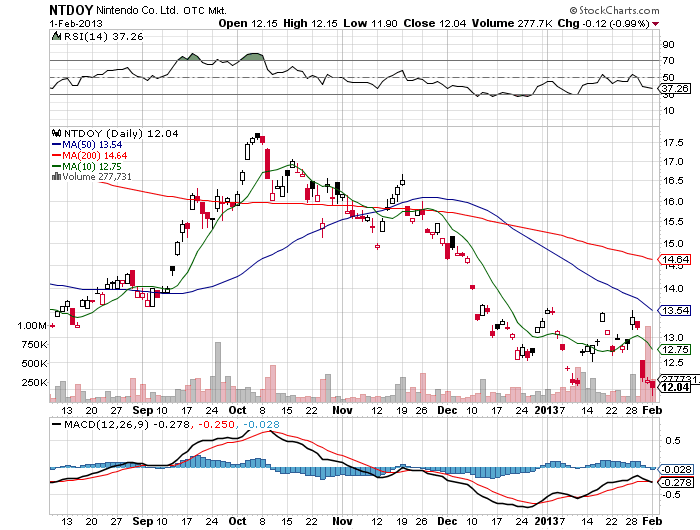
Task: Click the Sep label on the MACD panel date axis
Action: coord(143,521)
